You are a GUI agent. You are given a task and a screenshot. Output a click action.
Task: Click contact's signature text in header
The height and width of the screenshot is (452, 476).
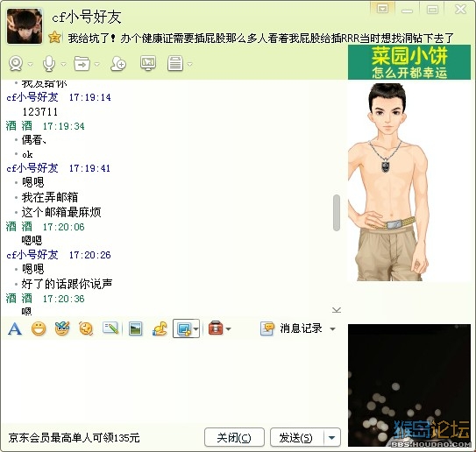[x=260, y=39]
